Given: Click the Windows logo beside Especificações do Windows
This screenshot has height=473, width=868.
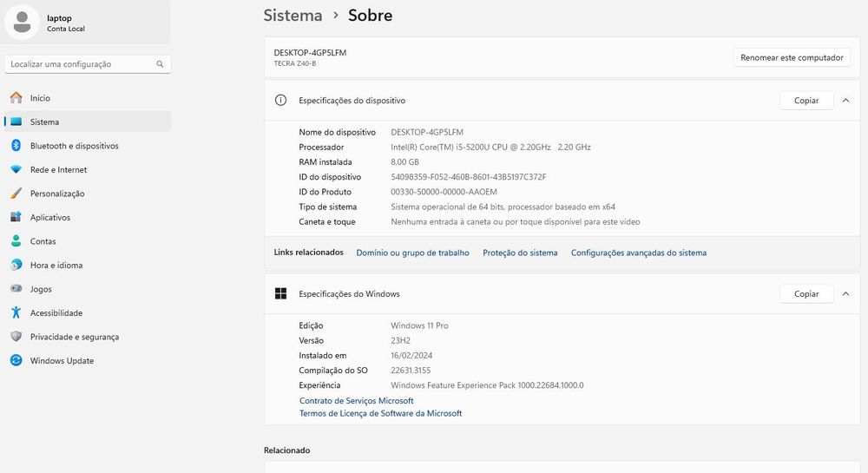Looking at the screenshot, I should pyautogui.click(x=280, y=293).
